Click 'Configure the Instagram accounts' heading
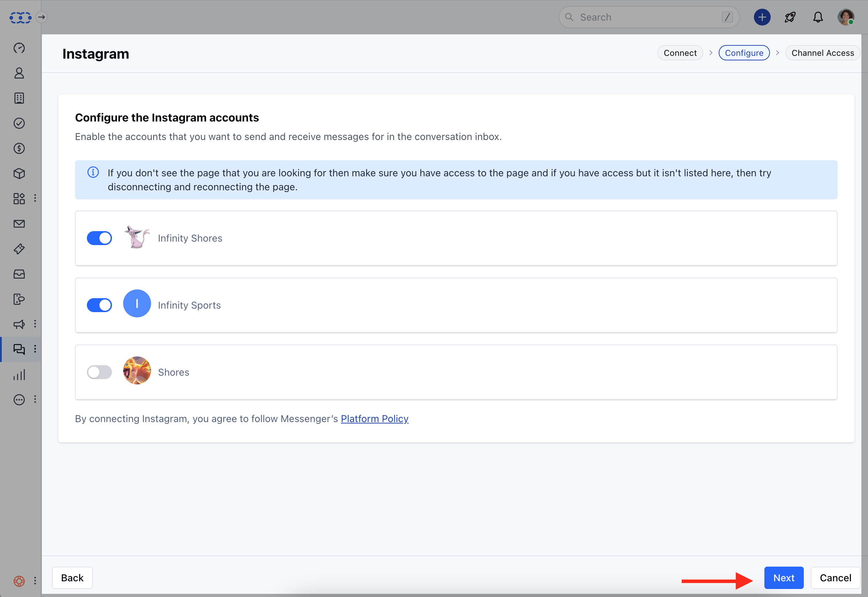The width and height of the screenshot is (868, 597). click(x=167, y=117)
